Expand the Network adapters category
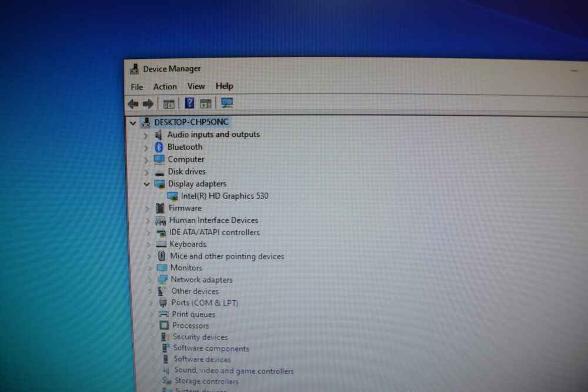This screenshot has width=588, height=392. click(x=150, y=280)
